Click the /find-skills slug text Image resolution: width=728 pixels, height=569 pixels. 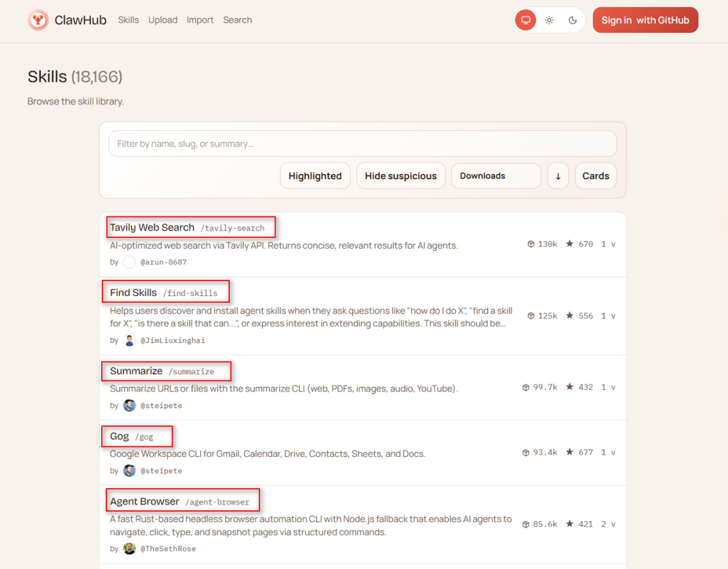point(190,293)
